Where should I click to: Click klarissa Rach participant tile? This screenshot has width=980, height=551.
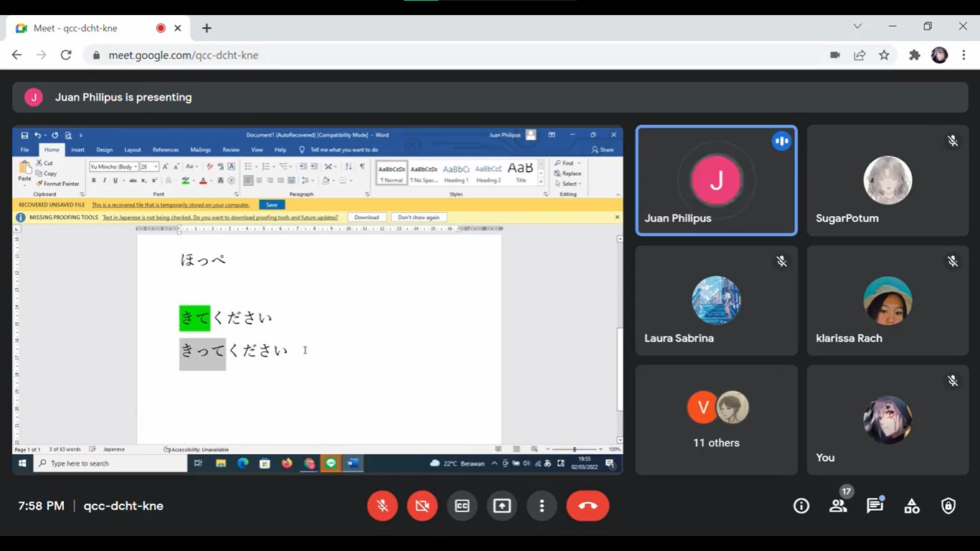(x=887, y=301)
